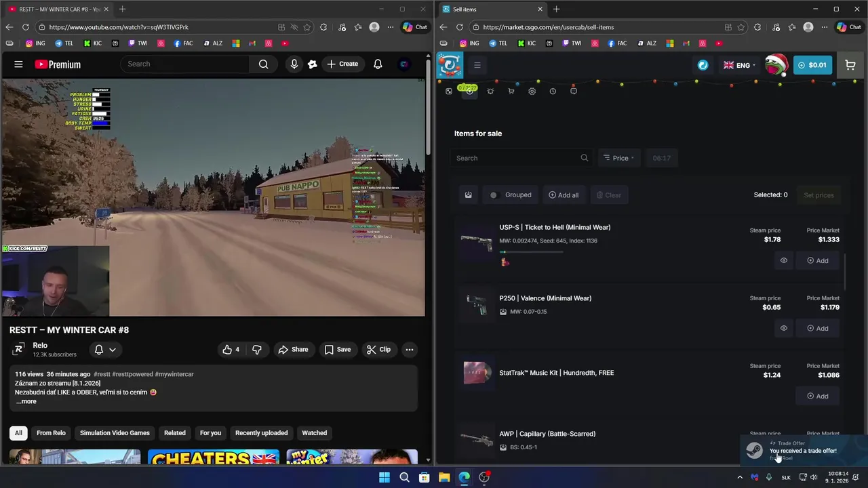Image resolution: width=868 pixels, height=488 pixels.
Task: Go to market.csgo home logo
Action: pos(449,65)
